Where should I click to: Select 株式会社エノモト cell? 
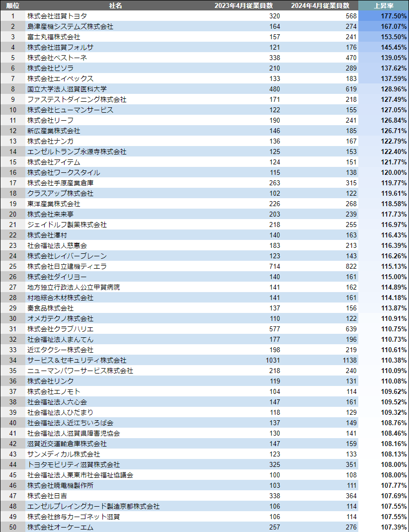pos(116,391)
